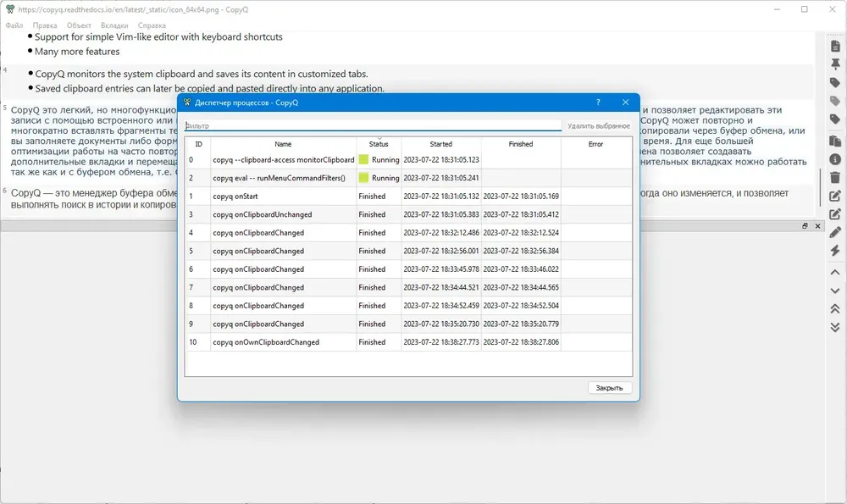Click the double down chevron icon
Screen dimensions: 847x504
[x=835, y=327]
